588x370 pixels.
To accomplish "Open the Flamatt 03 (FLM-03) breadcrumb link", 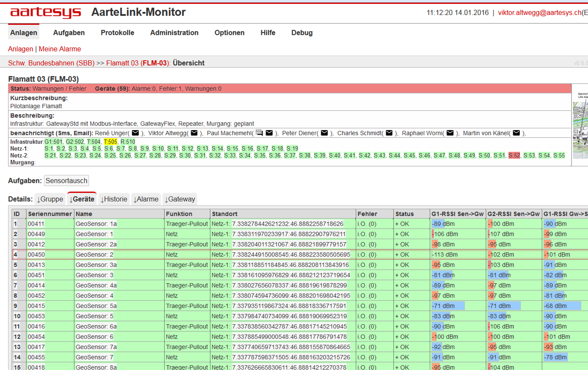I will point(137,63).
